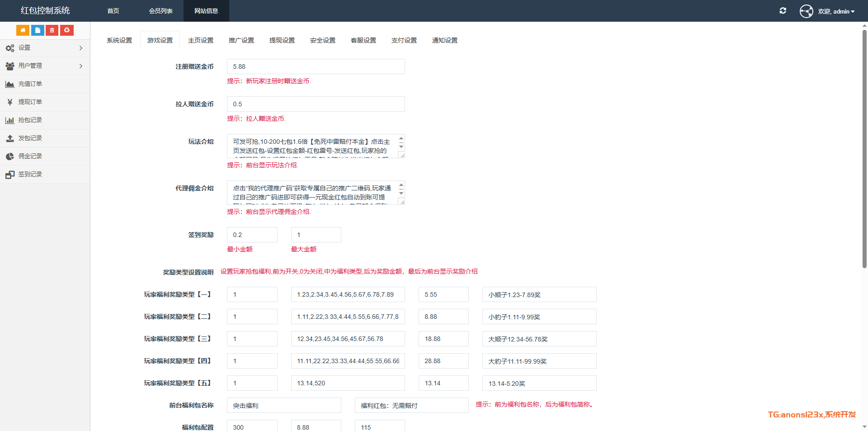This screenshot has height=431, width=868.
Task: Open 提现订单 with the yen icon
Action: click(x=30, y=102)
